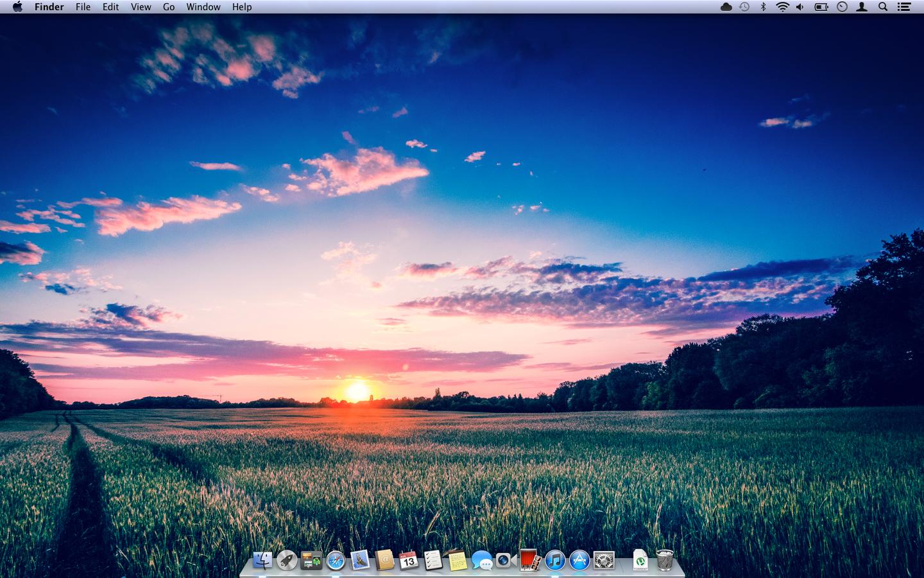Viewport: 924px width, 578px height.
Task: Open volume control in menu bar
Action: (x=800, y=7)
